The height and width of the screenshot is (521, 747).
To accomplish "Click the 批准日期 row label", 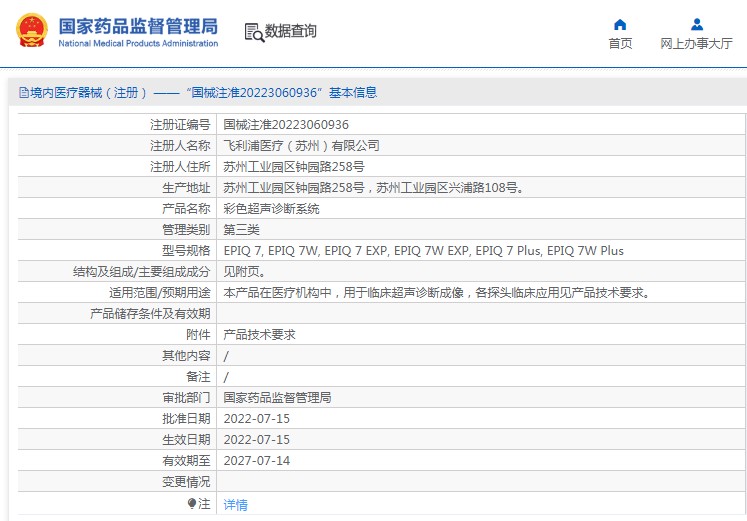I will (x=186, y=418).
